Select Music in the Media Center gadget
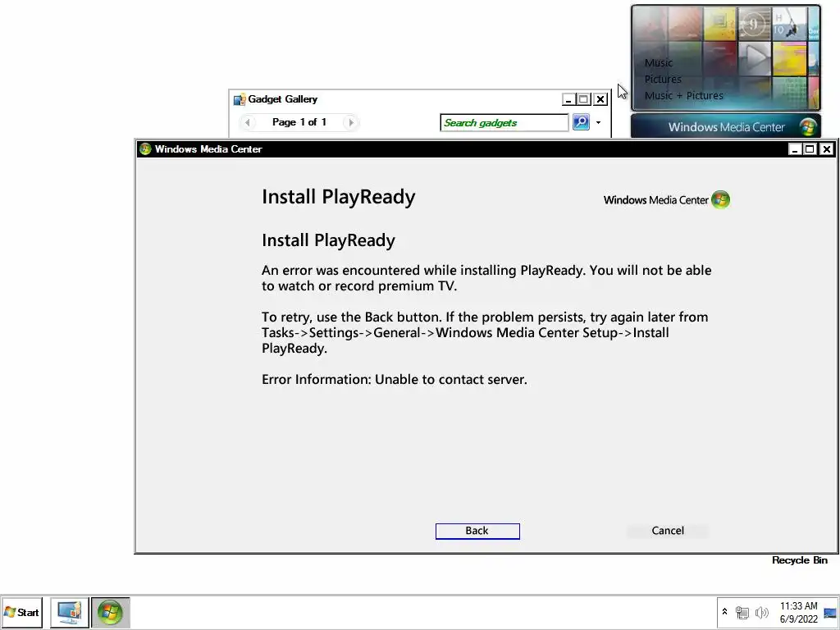 pyautogui.click(x=659, y=62)
